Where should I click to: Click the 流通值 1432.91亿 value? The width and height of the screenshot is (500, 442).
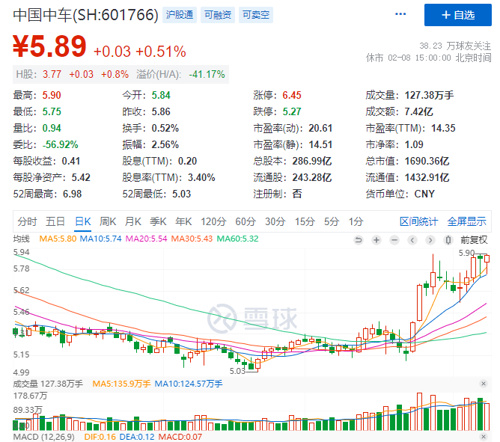pos(427,177)
